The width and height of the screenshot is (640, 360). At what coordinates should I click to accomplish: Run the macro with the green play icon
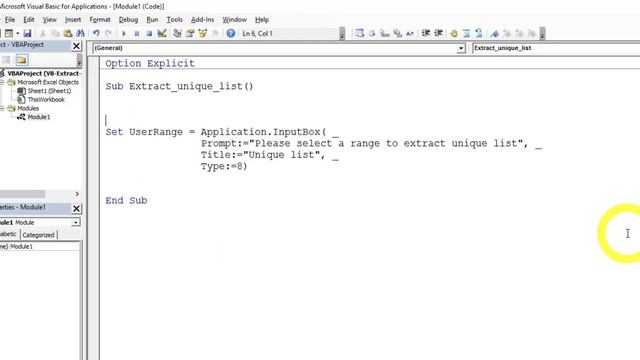coord(124,33)
